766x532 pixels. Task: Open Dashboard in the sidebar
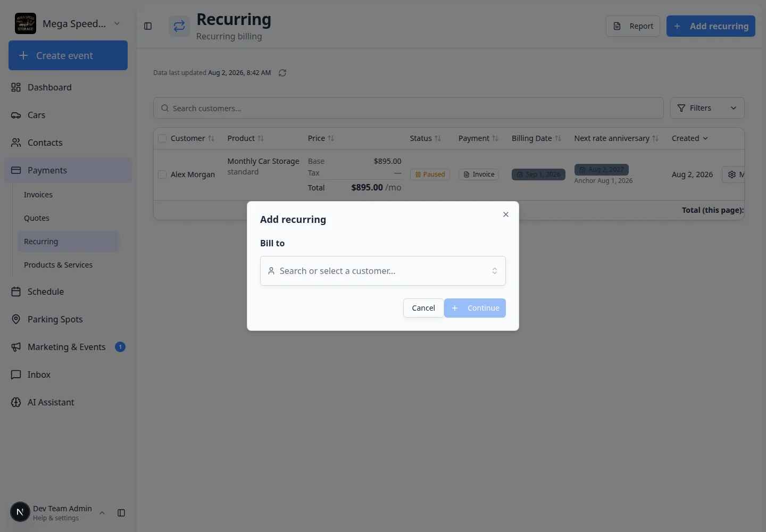point(68,87)
